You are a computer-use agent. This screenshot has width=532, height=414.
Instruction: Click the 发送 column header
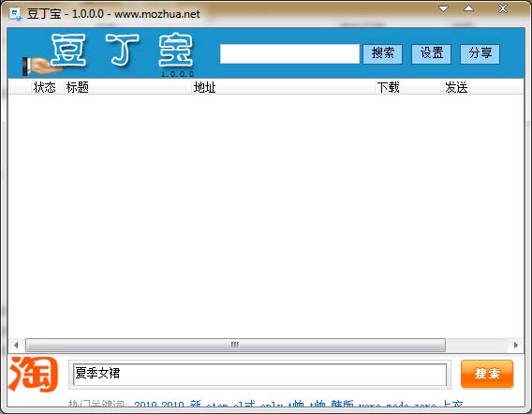tap(483, 87)
